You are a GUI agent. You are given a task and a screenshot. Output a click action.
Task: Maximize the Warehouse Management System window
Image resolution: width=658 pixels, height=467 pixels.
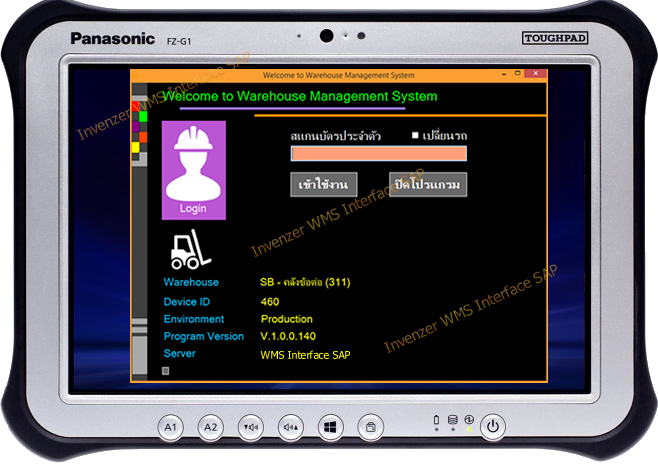(518, 73)
